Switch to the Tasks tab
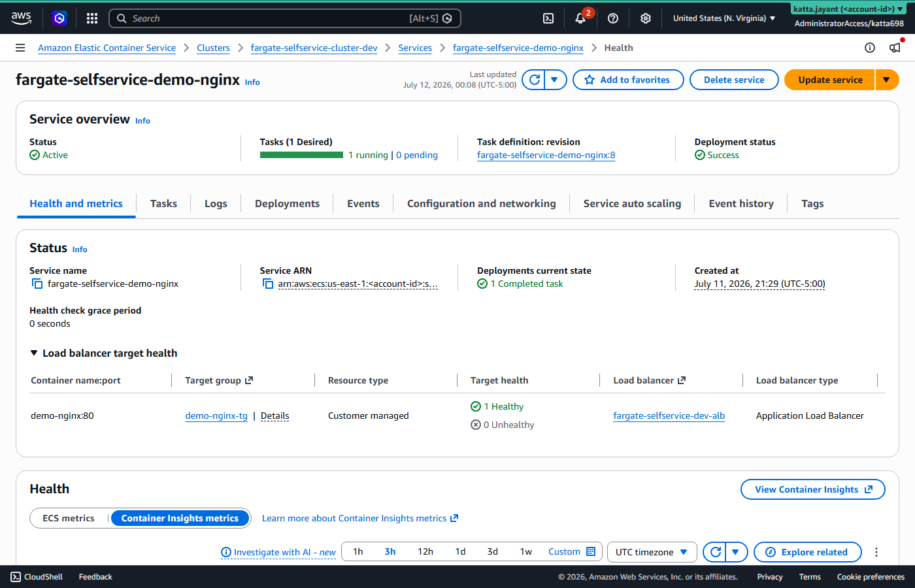The height and width of the screenshot is (588, 915). [163, 204]
